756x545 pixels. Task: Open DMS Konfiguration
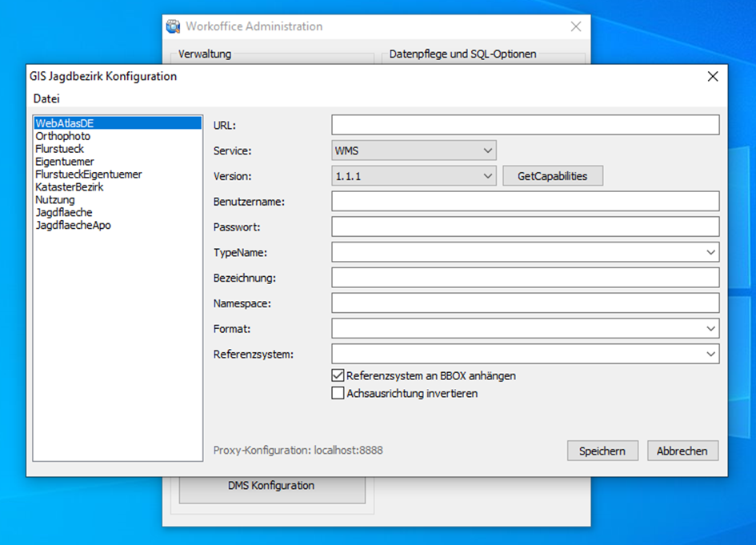[271, 486]
